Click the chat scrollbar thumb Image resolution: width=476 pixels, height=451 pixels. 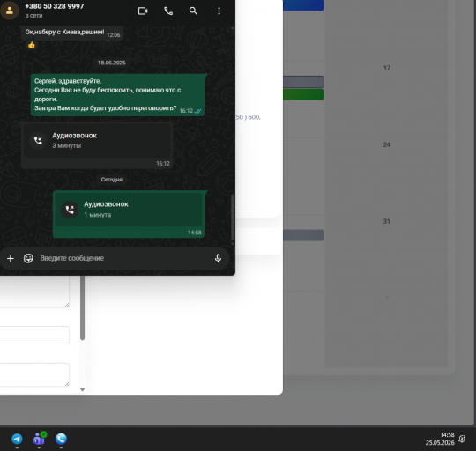tap(233, 217)
